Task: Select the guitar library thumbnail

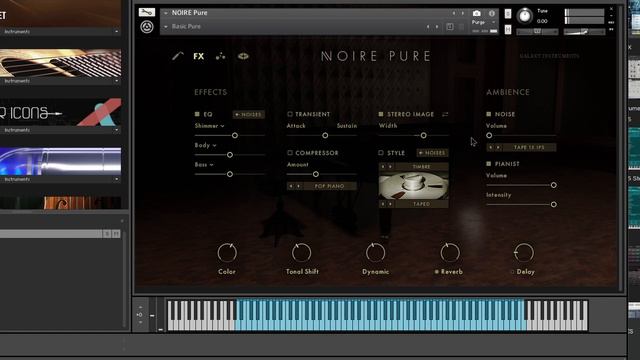Action: (x=60, y=63)
